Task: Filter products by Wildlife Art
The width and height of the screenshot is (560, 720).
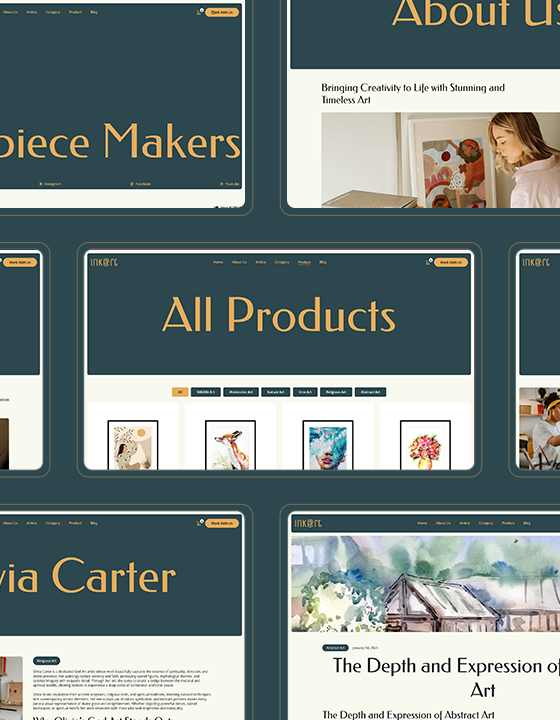Action: point(206,392)
